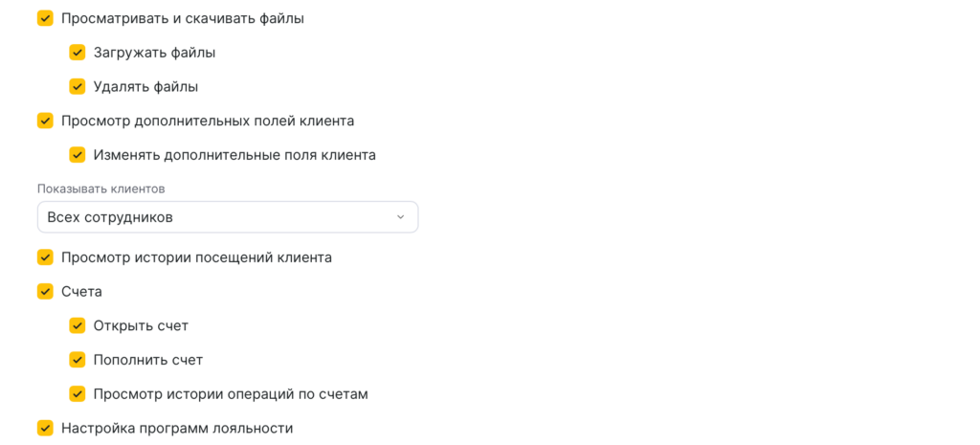Screen dimensions: 980x445
Task: Toggle 'Настройка программ лояльности' checkbox
Action: pos(45,428)
